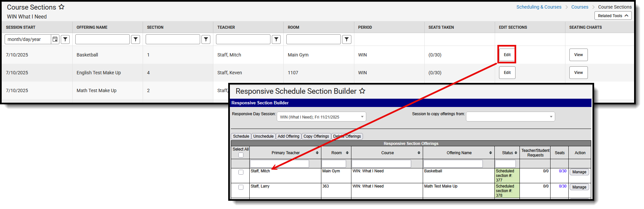View seating chart for Basketball

click(x=579, y=55)
